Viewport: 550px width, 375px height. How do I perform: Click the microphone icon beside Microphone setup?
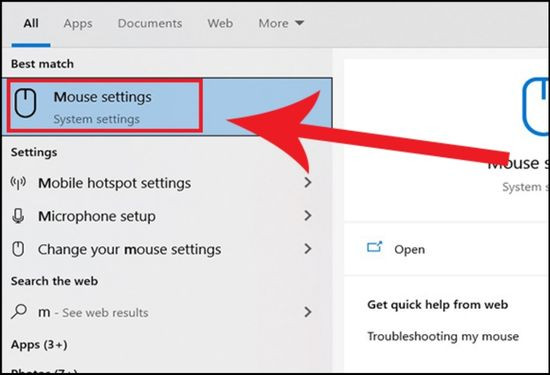pyautogui.click(x=18, y=216)
